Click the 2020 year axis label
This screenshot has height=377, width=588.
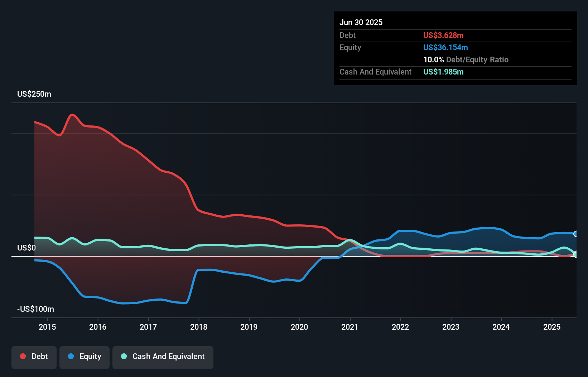pos(299,327)
